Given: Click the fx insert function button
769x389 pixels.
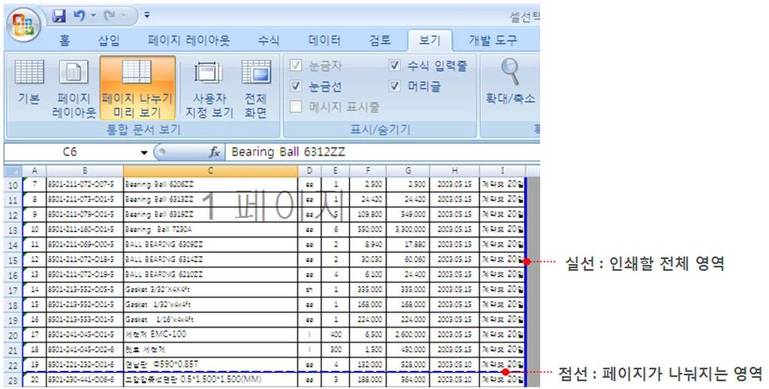Looking at the screenshot, I should coord(214,152).
